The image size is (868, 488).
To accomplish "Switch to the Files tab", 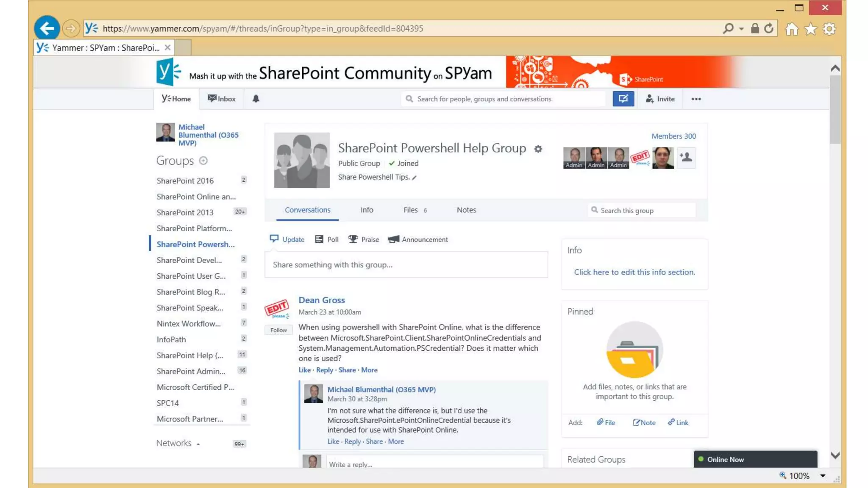I will click(x=415, y=210).
